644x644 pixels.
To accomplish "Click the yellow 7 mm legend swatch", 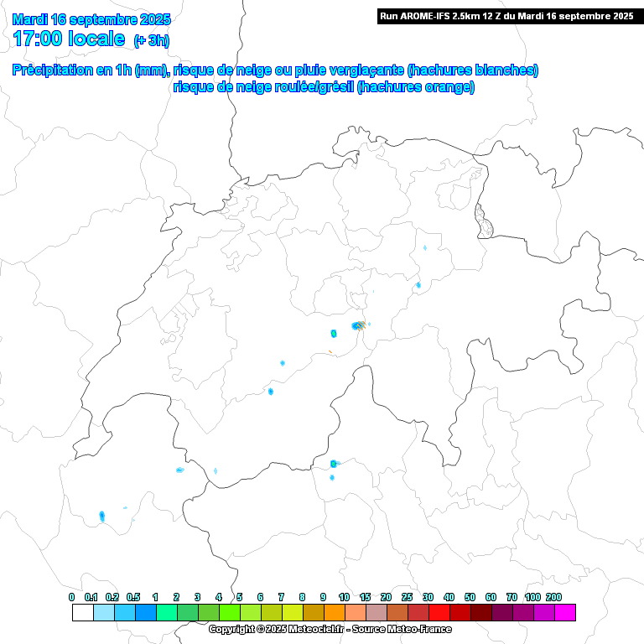I will [x=293, y=612].
